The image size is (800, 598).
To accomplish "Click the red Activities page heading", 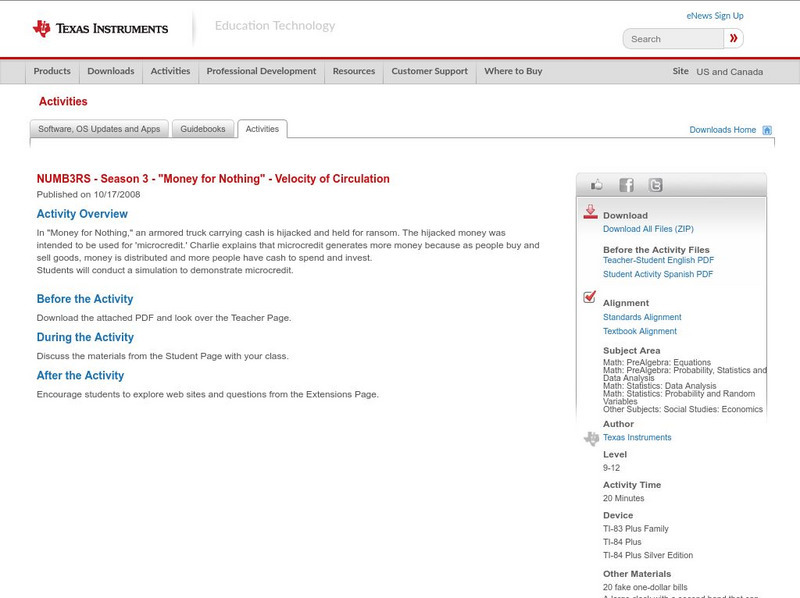I will [x=63, y=102].
